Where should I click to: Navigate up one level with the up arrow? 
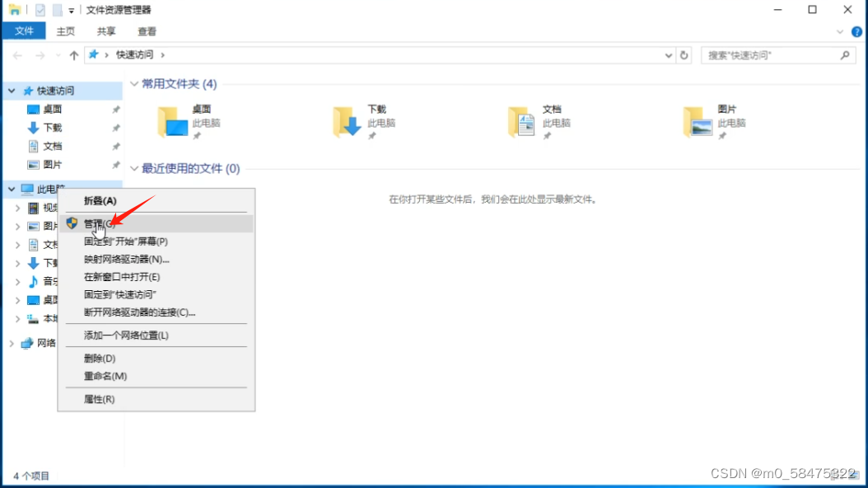(x=73, y=54)
